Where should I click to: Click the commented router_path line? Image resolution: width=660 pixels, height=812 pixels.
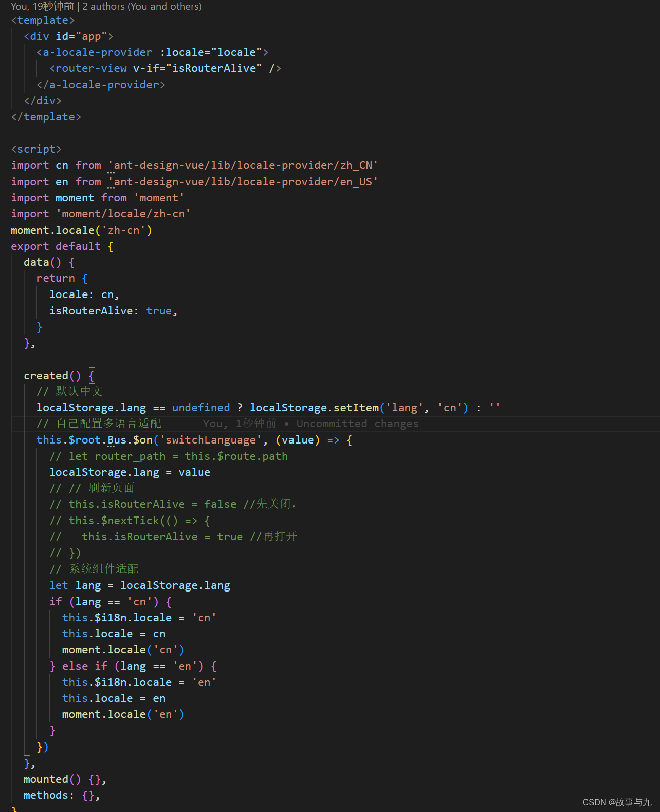[x=169, y=457]
